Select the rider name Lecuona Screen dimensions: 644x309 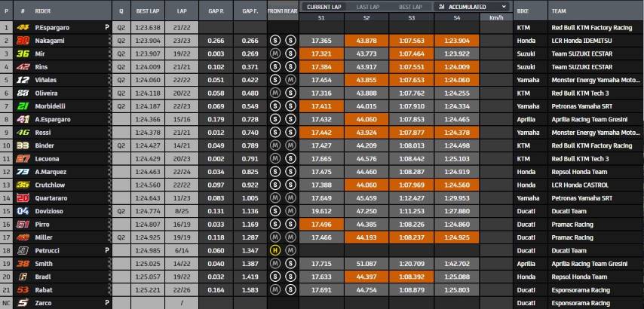pyautogui.click(x=48, y=159)
